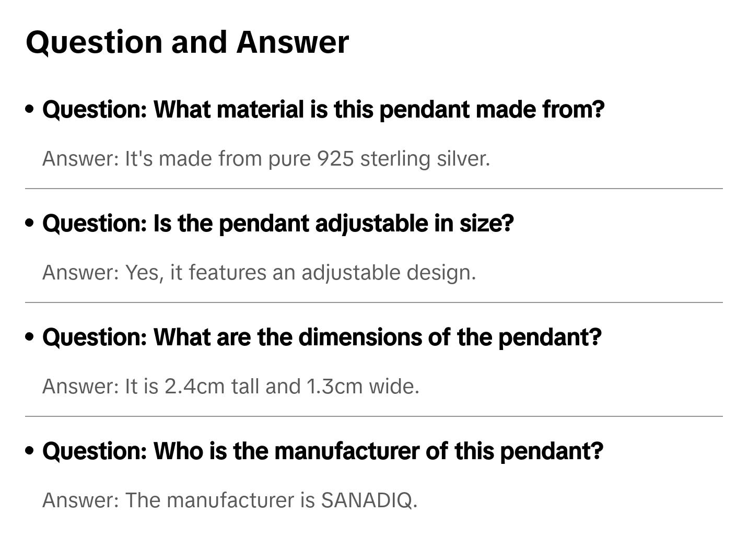Click the question about pendant material
The height and width of the screenshot is (560, 748).
323,110
